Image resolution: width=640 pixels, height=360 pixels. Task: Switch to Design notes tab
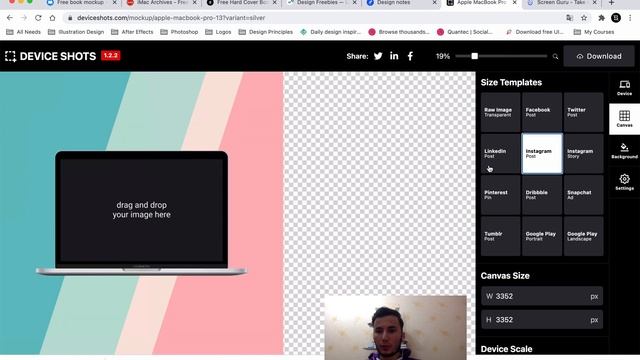[402, 3]
